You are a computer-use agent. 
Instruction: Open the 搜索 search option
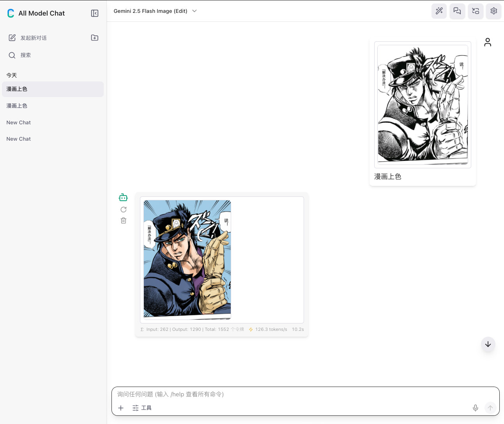(20, 55)
